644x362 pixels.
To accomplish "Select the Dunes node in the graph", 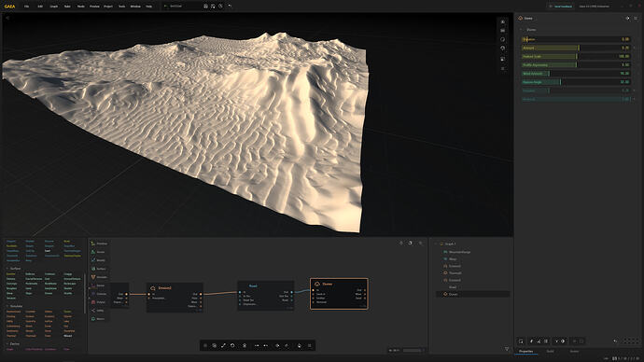I will (x=339, y=294).
